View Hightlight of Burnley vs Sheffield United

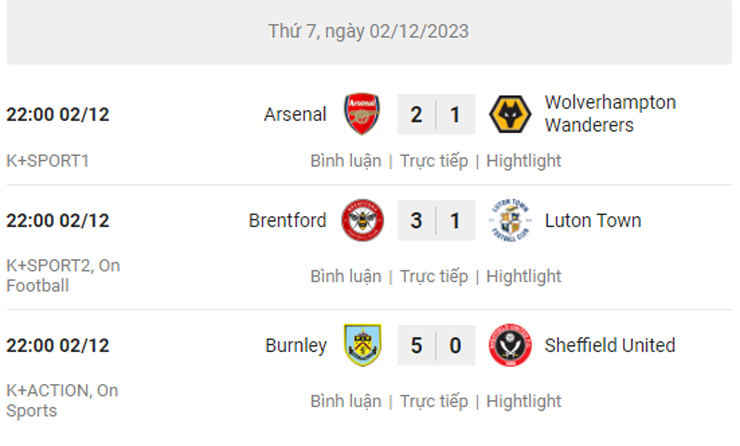pos(524,402)
